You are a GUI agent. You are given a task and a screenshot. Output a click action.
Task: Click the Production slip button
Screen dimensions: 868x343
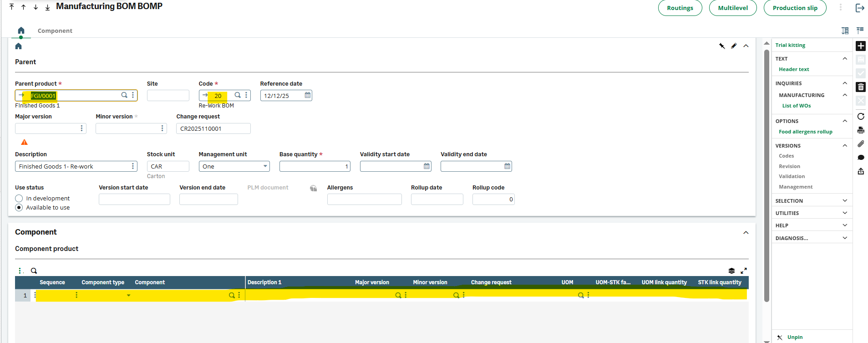point(795,8)
